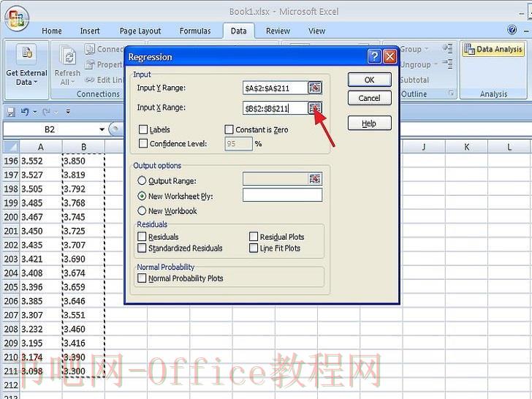Toggle the Labels checkbox
The image size is (532, 399).
(x=143, y=129)
